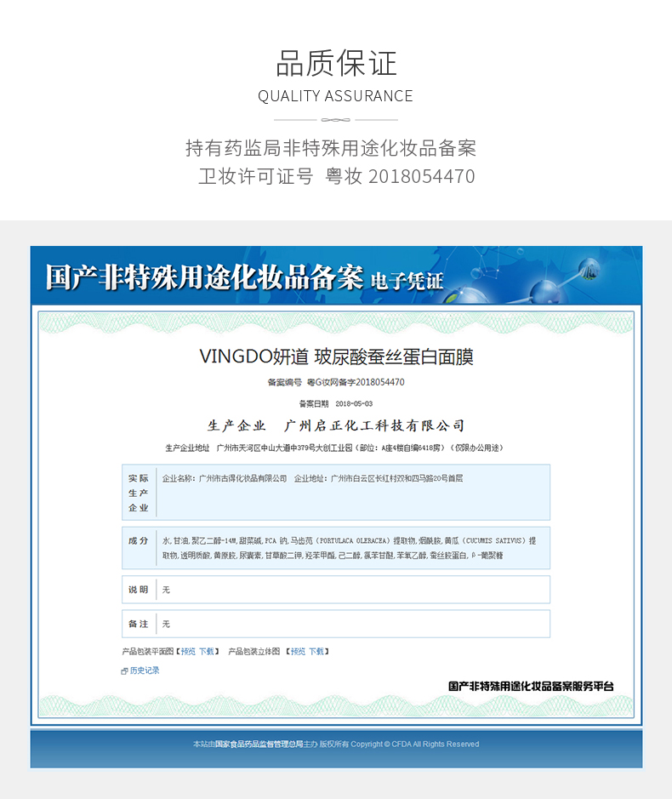Image resolution: width=672 pixels, height=799 pixels.
Task: Click the ingredients list text starting 水,甘油
Action: click(x=349, y=548)
